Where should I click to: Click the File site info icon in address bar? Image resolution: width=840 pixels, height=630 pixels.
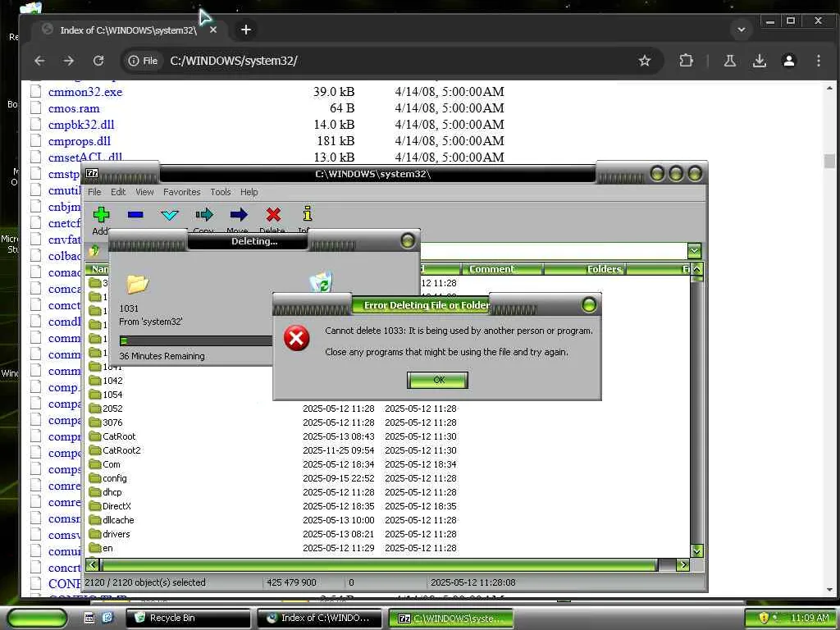143,61
